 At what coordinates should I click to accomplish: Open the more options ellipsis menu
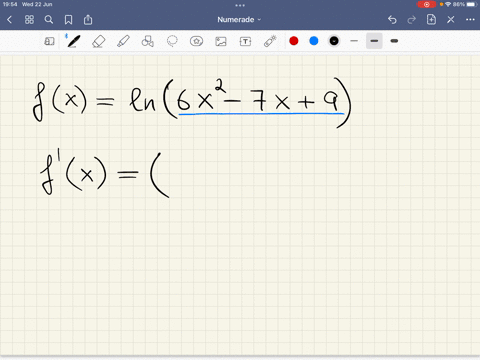click(x=470, y=20)
